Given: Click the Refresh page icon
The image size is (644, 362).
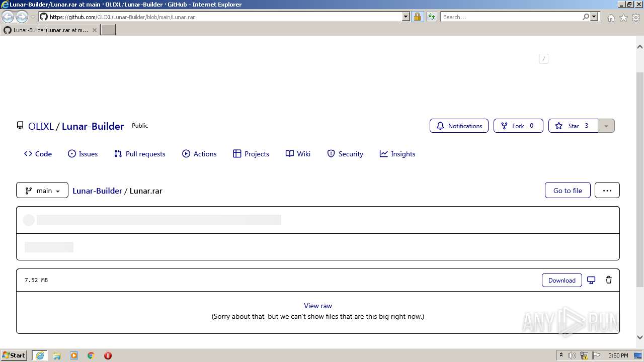Looking at the screenshot, I should (x=431, y=17).
